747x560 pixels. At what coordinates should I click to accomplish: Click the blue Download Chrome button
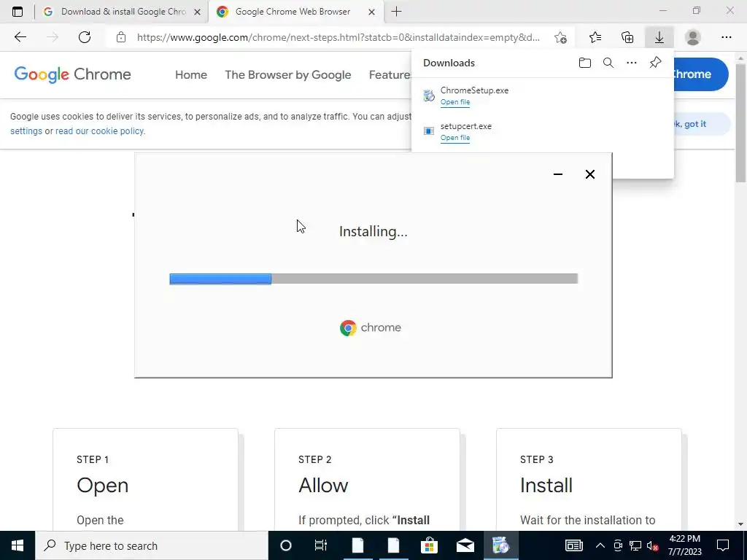pyautogui.click(x=701, y=74)
